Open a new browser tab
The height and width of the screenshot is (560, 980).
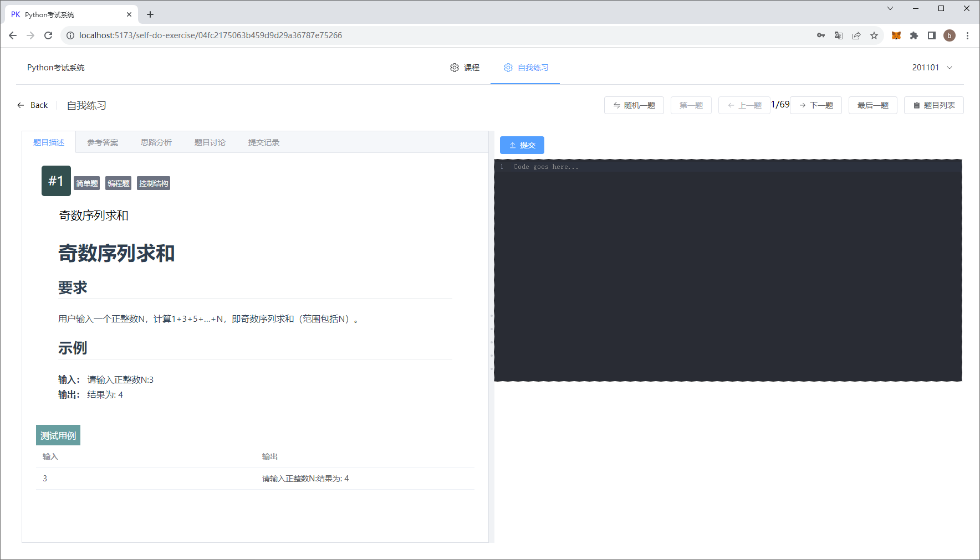pos(150,14)
